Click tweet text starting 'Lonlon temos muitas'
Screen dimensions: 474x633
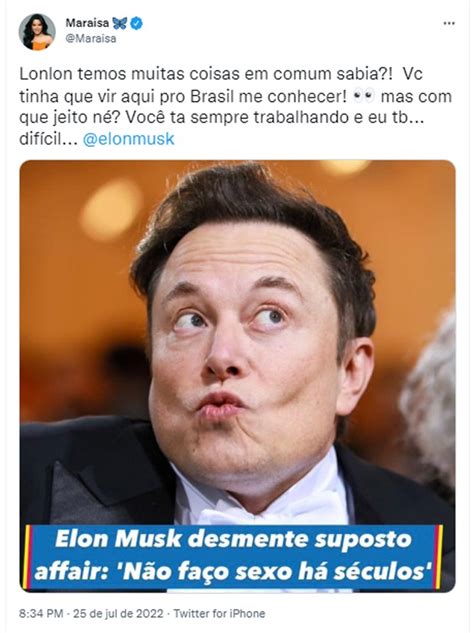(235, 106)
